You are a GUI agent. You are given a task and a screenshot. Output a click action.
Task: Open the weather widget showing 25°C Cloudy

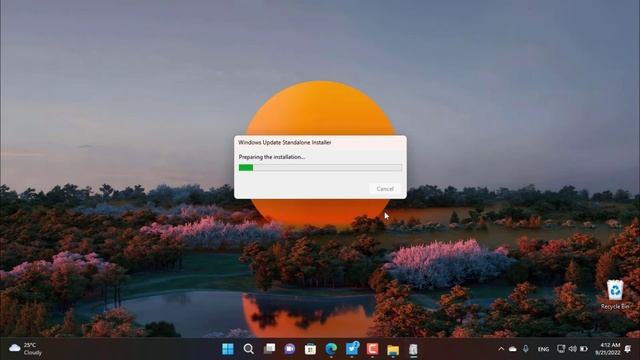[25, 349]
